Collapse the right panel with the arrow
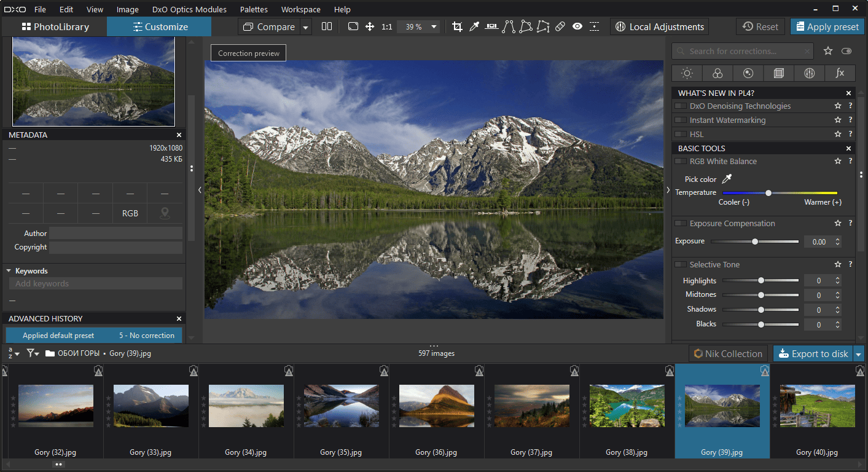The image size is (868, 472). point(668,191)
